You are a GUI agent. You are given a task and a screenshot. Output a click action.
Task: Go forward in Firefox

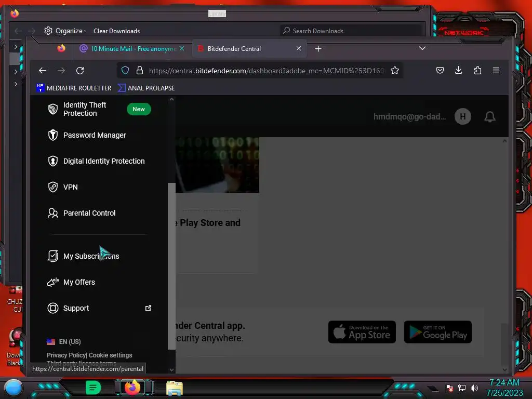pos(61,71)
